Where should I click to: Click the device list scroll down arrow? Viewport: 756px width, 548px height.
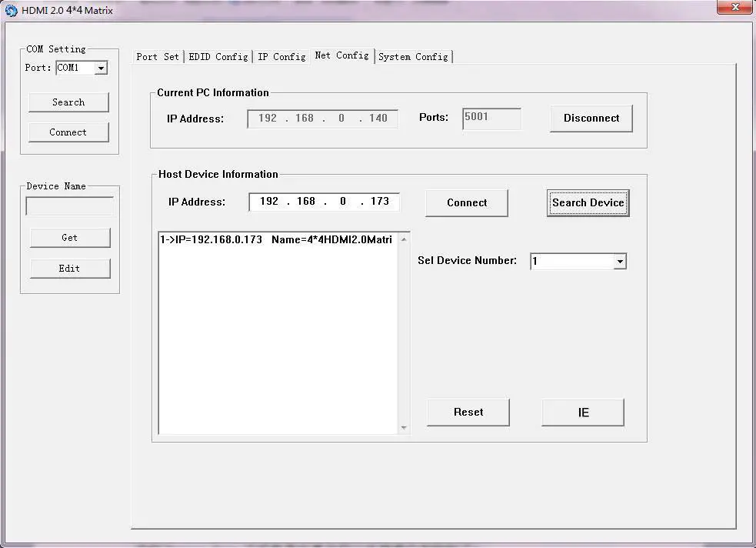point(404,427)
